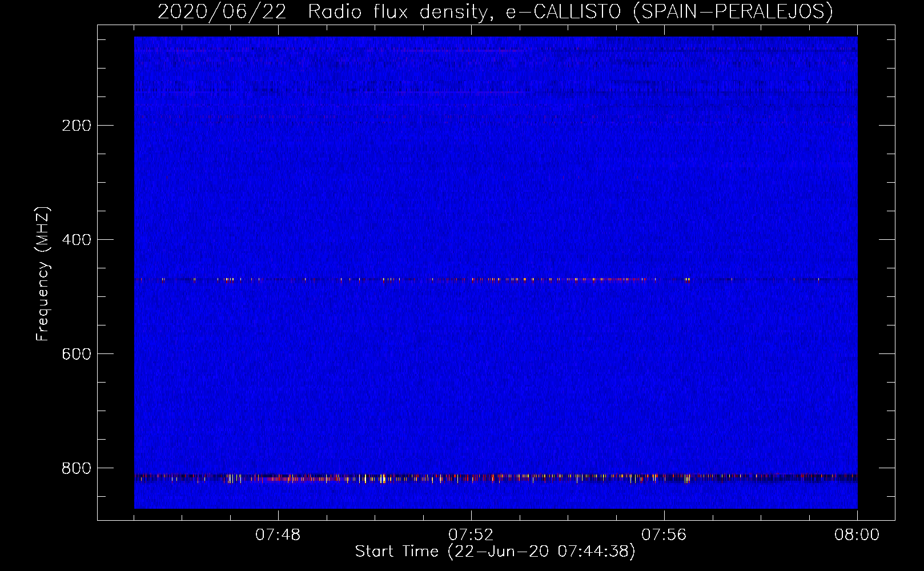Viewport: 924px width, 571px height.
Task: Select the 600 frequency tick label
Action: (x=77, y=354)
